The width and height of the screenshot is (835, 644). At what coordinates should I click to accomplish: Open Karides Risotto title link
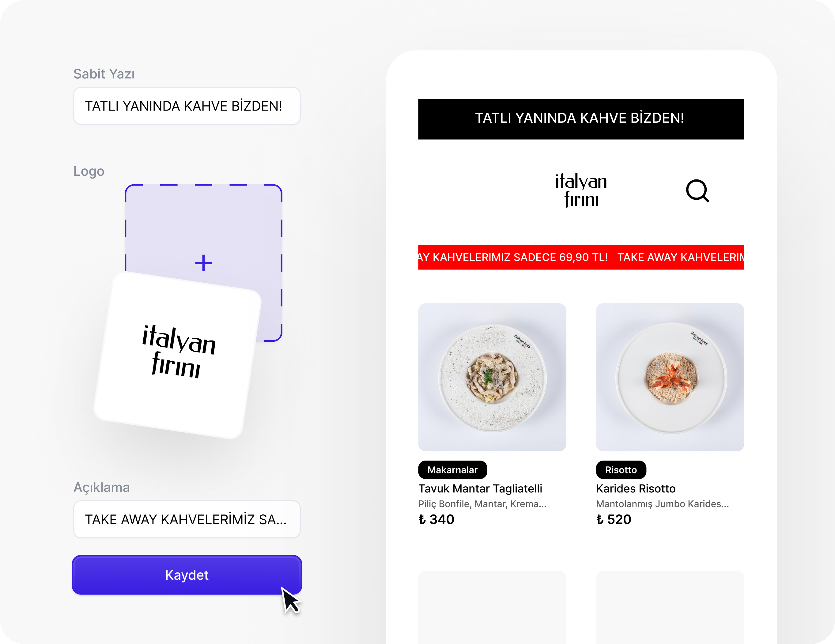tap(636, 488)
